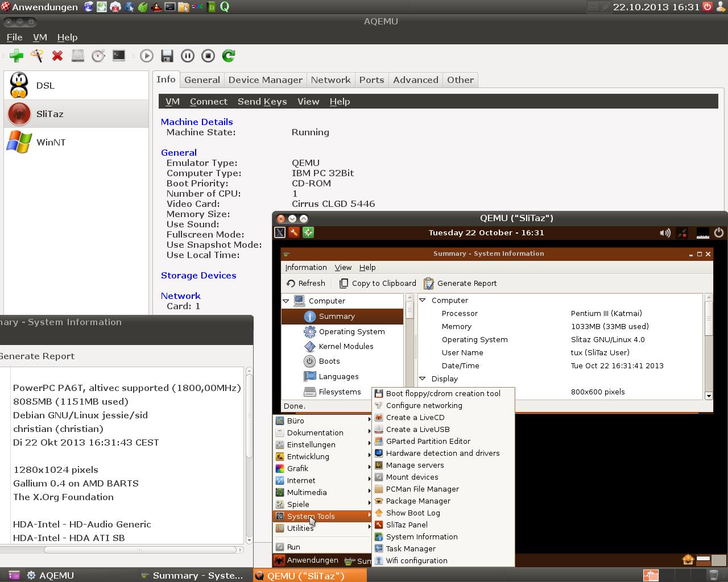This screenshot has height=582, width=728.
Task: Click the green plus Add VM icon
Action: [x=16, y=56]
